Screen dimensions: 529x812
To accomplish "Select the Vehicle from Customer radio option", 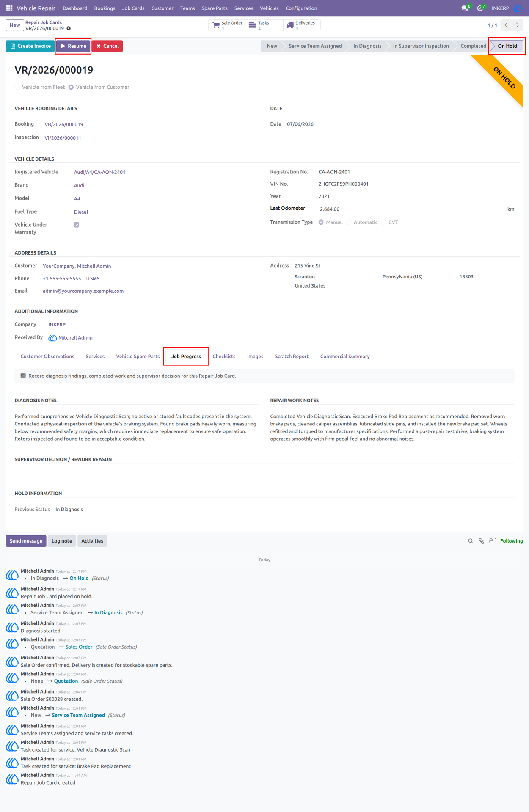I will coord(71,87).
